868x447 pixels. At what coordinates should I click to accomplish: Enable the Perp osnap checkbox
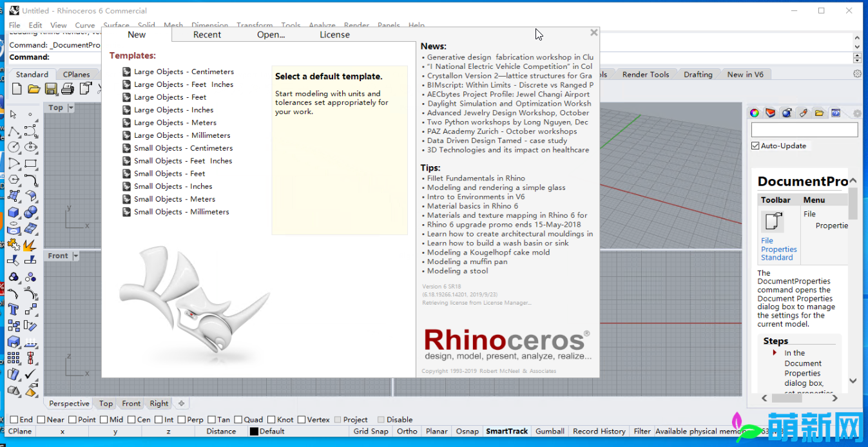click(x=181, y=420)
